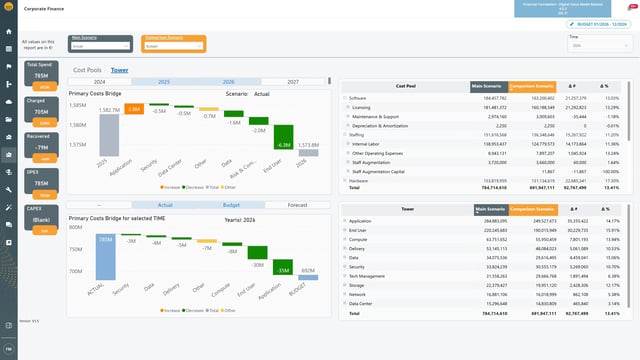The height and width of the screenshot is (360, 640).
Task: Open the branch/hierarchy icon in the sidebar
Action: [9, 84]
